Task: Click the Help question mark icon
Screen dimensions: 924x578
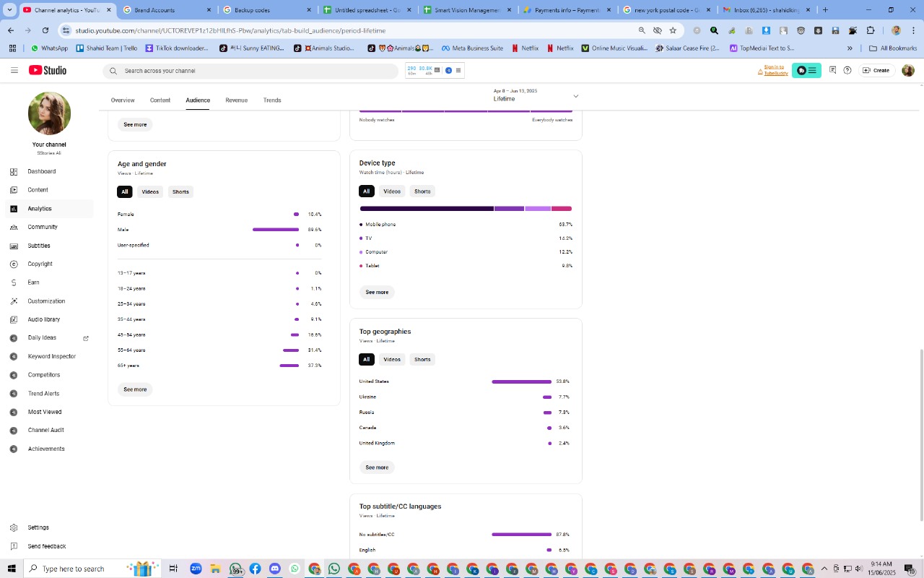Action: click(847, 70)
